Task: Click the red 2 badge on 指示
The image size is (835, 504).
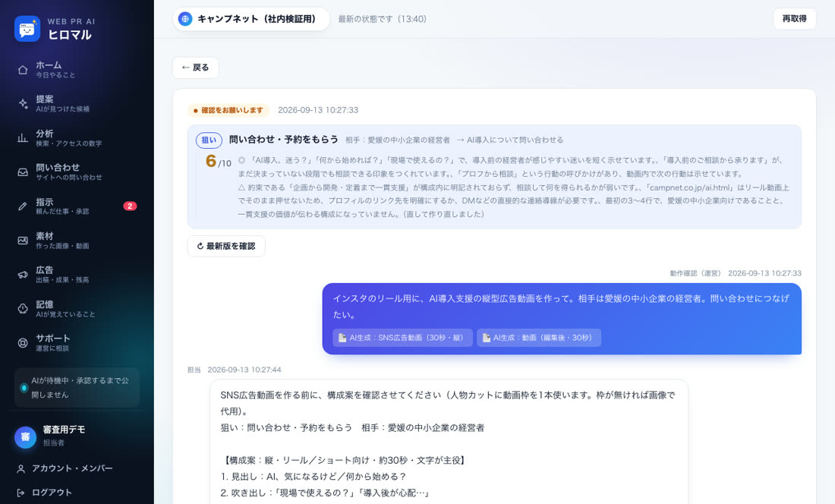Action: (130, 206)
